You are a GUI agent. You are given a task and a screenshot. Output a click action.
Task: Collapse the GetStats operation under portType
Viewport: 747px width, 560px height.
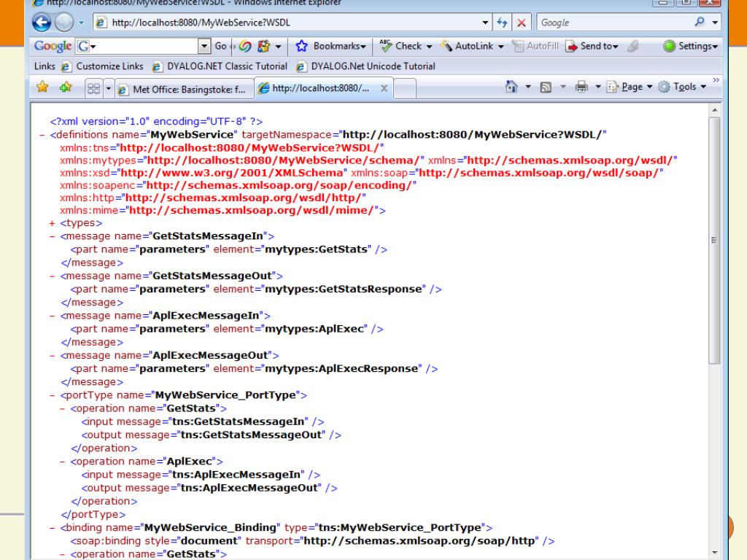62,408
